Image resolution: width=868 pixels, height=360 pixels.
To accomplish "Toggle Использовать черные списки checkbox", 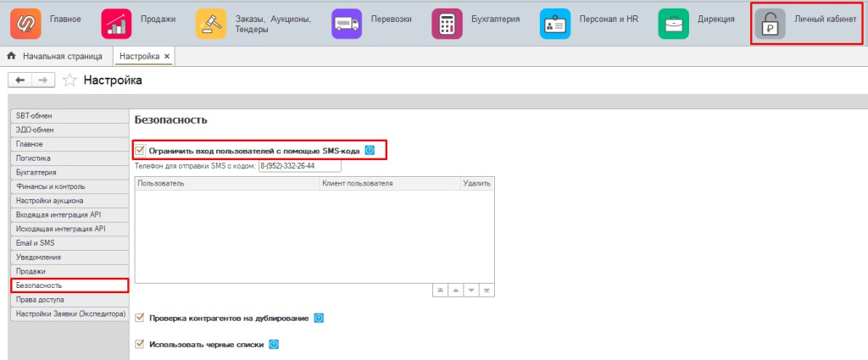I will pyautogui.click(x=140, y=345).
